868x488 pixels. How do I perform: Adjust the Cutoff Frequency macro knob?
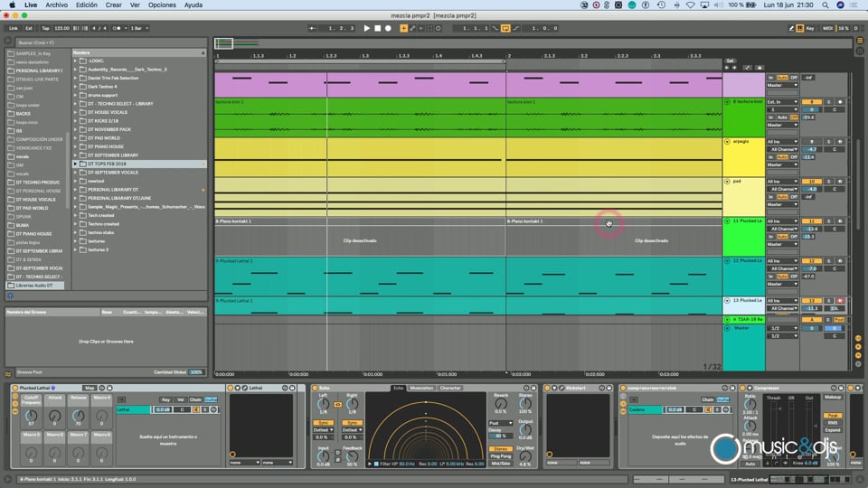(x=31, y=416)
